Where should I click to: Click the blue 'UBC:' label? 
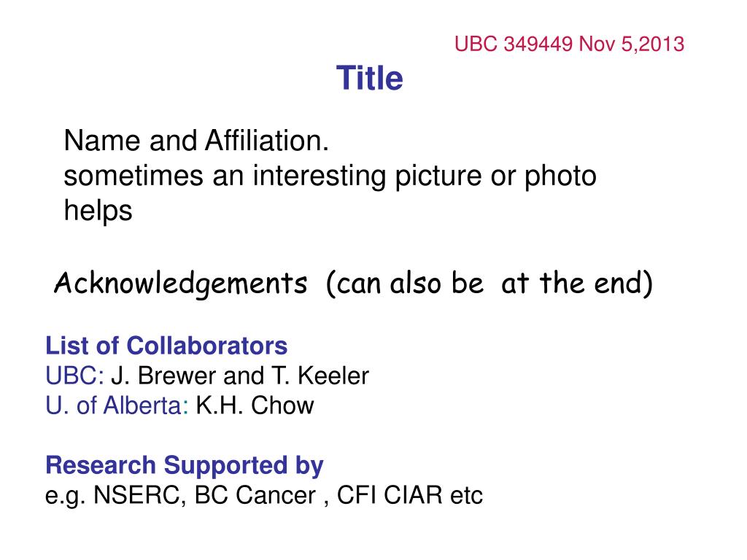[x=75, y=376]
